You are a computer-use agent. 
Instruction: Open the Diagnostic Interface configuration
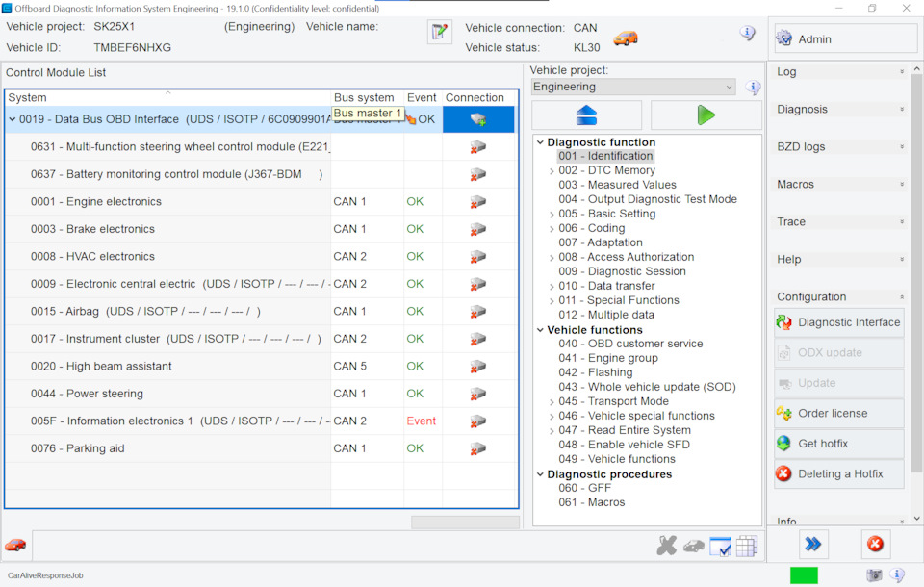(x=839, y=322)
